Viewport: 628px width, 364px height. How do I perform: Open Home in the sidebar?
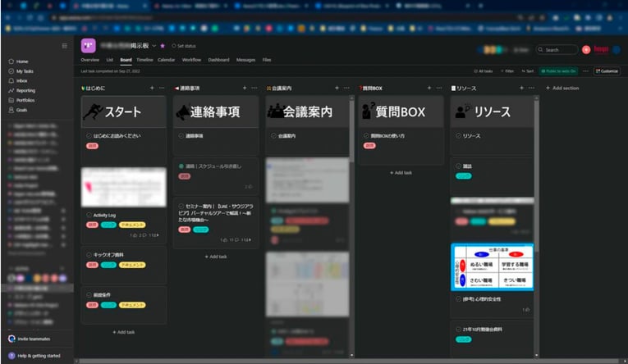click(x=21, y=61)
